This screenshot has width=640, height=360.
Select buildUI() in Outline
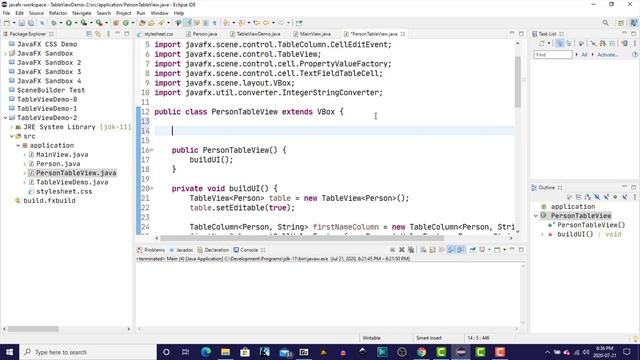(575, 234)
